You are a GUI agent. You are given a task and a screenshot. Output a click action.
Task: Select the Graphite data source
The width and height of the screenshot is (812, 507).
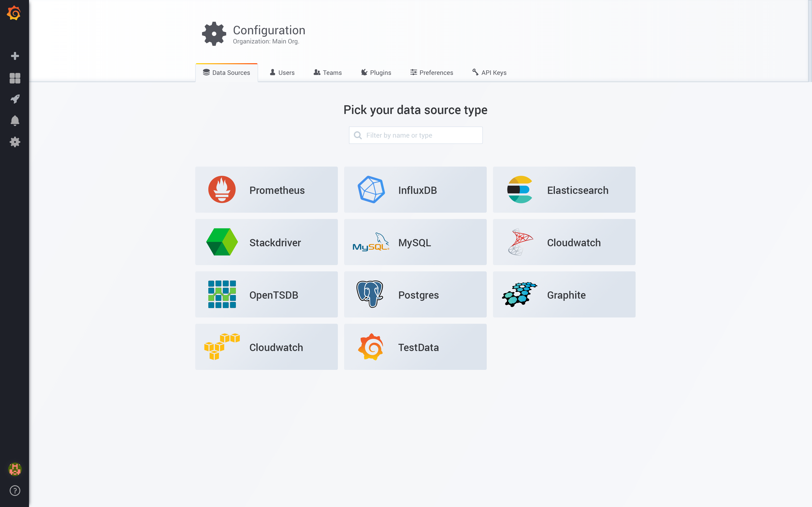click(564, 294)
